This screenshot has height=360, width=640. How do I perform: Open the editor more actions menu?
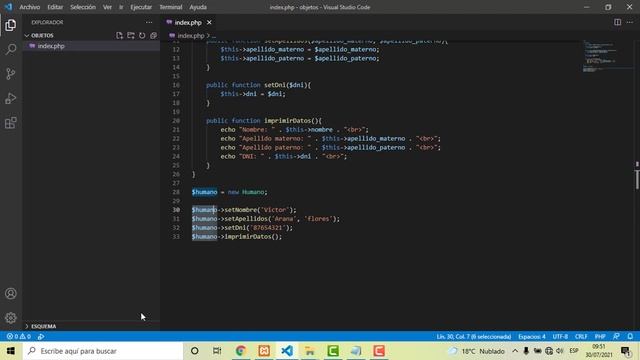click(x=630, y=22)
